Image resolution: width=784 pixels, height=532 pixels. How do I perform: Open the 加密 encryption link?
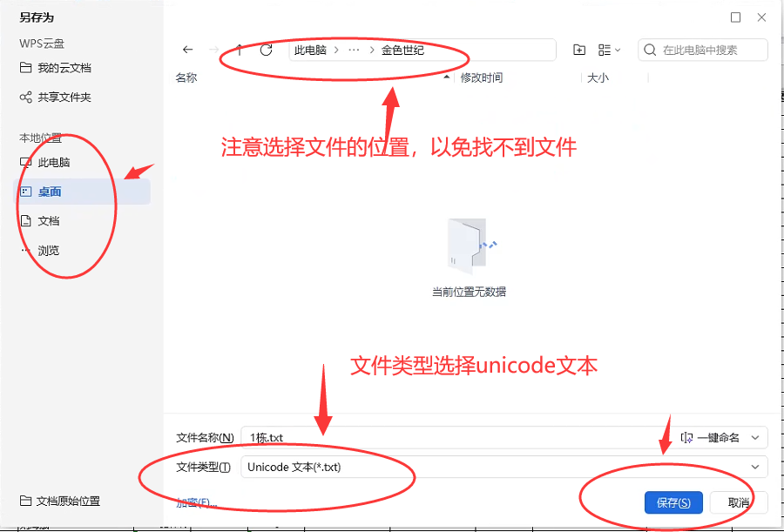196,502
